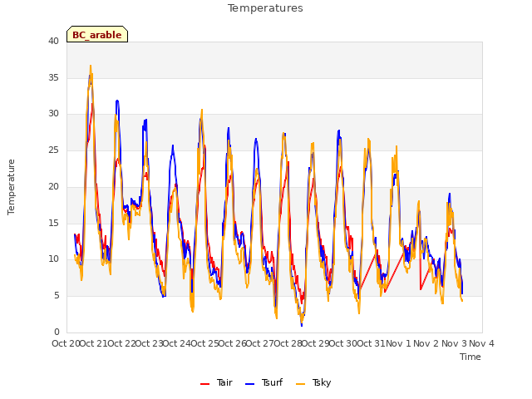The height and width of the screenshot is (399, 532).
Task: Click the Temperature y-axis title
Action: pyautogui.click(x=11, y=187)
